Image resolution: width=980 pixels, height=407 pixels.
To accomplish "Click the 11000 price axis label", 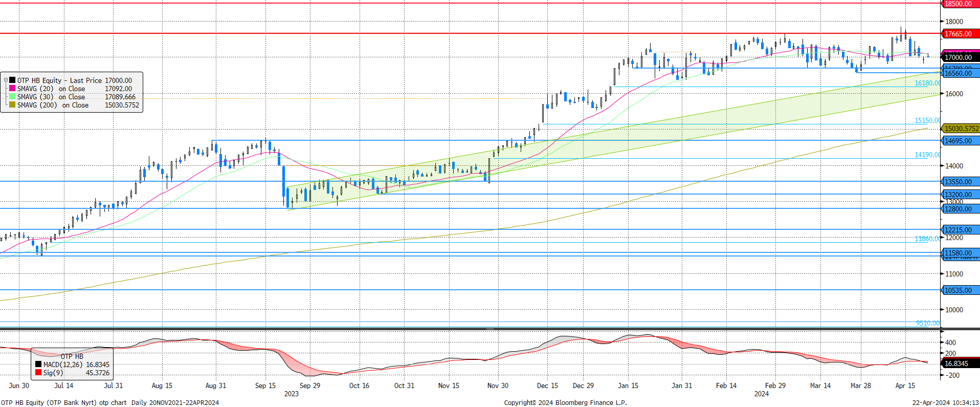I will (954, 274).
